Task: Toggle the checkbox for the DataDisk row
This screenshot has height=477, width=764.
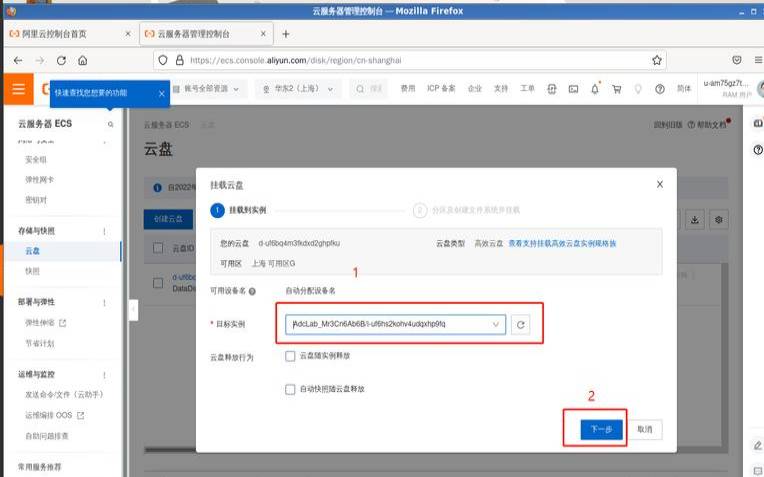Action: 158,283
